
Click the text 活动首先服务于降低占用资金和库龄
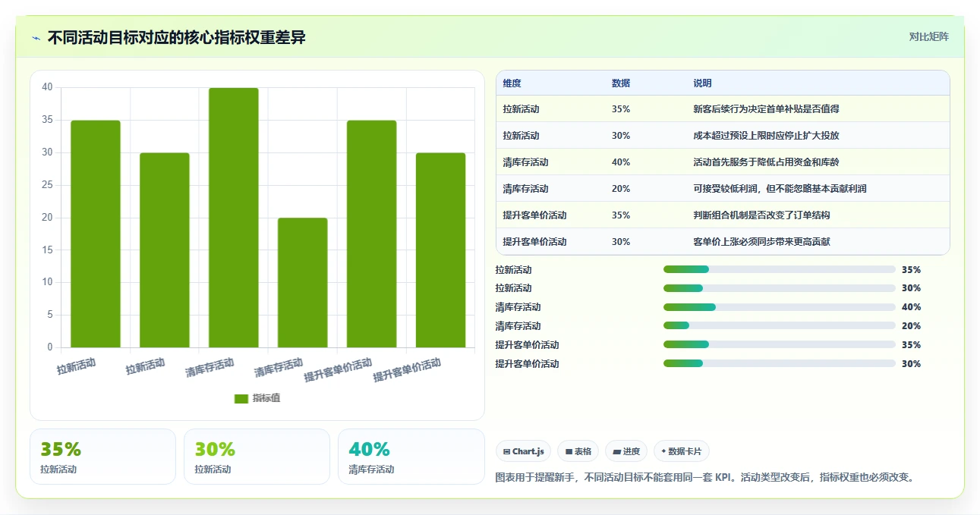tap(766, 162)
